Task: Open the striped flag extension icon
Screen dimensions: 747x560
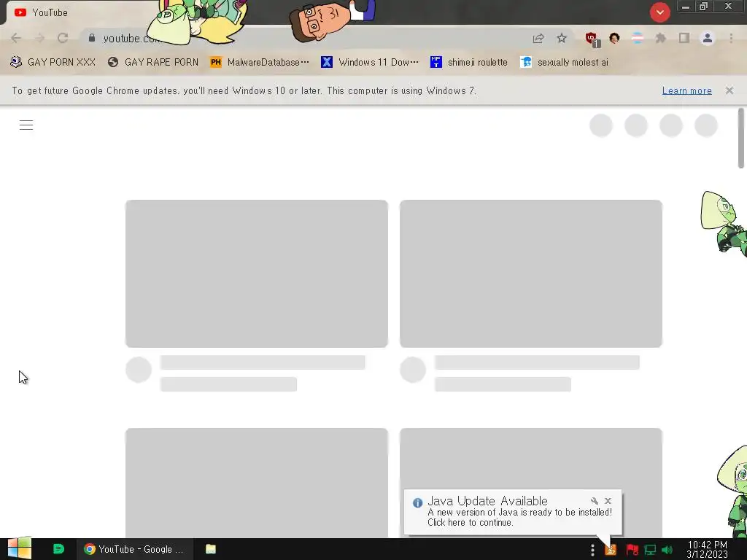Action: [638, 38]
